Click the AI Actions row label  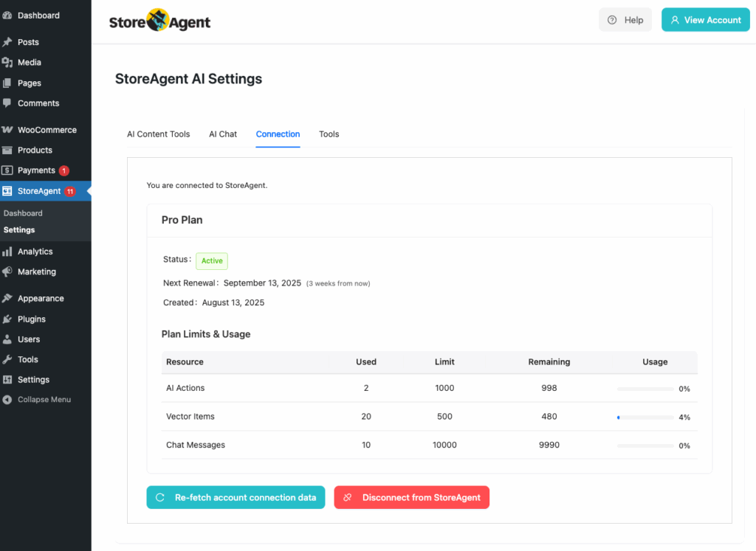185,388
